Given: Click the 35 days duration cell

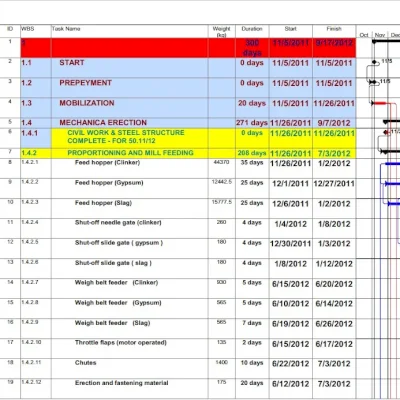Looking at the screenshot, I should [252, 163].
